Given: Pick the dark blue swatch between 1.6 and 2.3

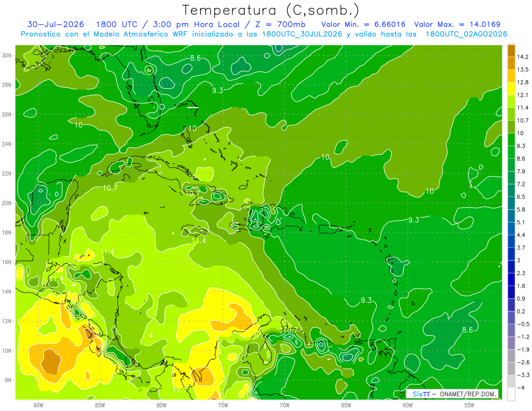Looking at the screenshot, I should (x=511, y=279).
